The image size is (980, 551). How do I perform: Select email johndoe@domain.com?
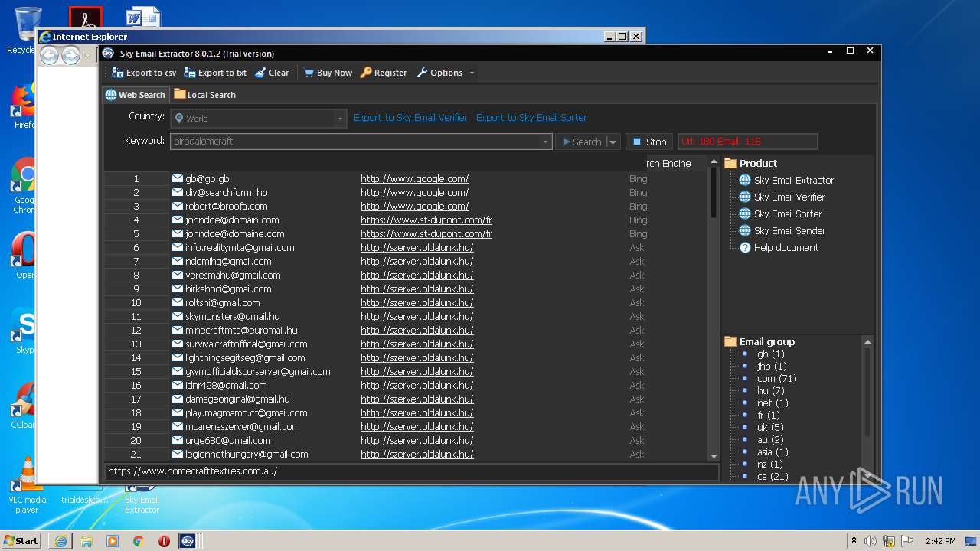coord(232,220)
